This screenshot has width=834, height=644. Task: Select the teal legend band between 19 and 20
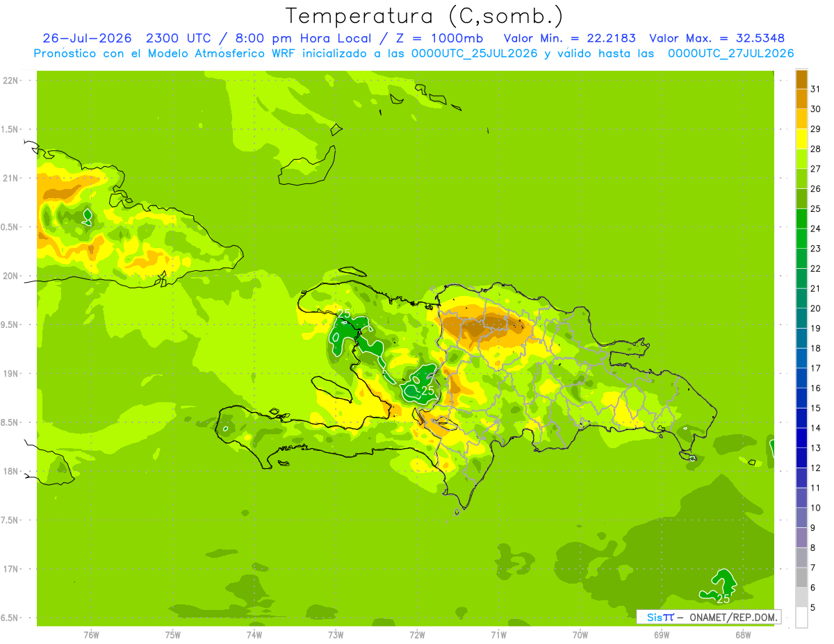coord(801,318)
